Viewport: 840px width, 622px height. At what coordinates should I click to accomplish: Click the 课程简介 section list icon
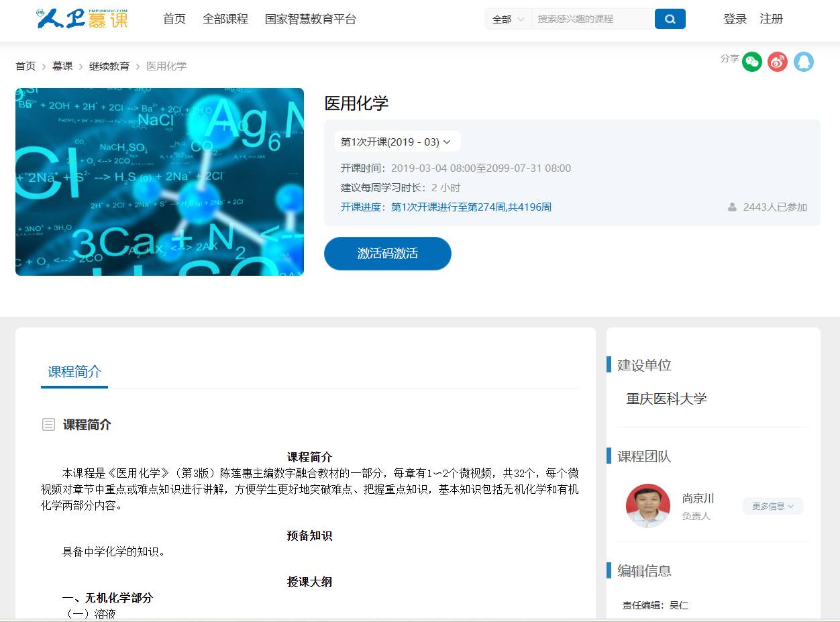coord(48,424)
